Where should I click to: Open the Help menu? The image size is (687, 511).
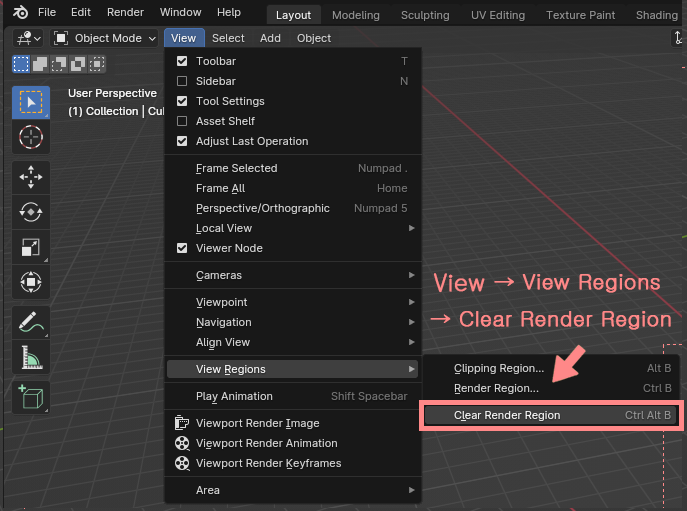229,12
